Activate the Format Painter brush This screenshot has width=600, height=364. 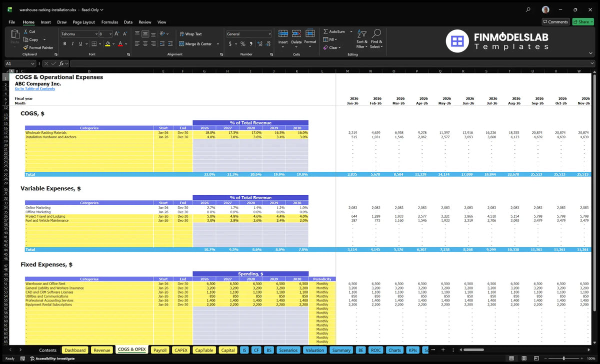[x=25, y=47]
